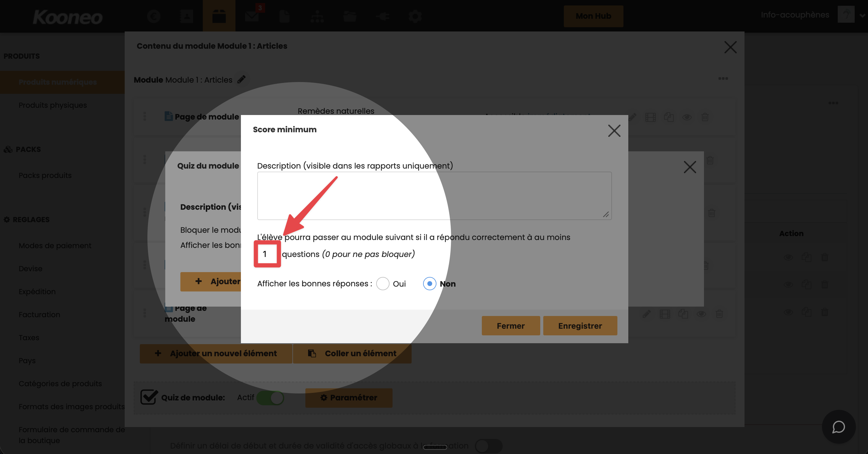Click the Fermer button
Screen dimensions: 868x454
(511, 326)
